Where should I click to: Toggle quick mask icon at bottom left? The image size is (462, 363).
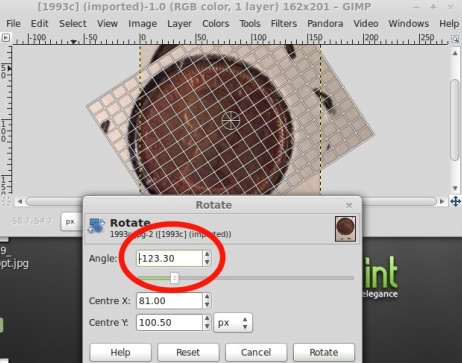[6, 201]
